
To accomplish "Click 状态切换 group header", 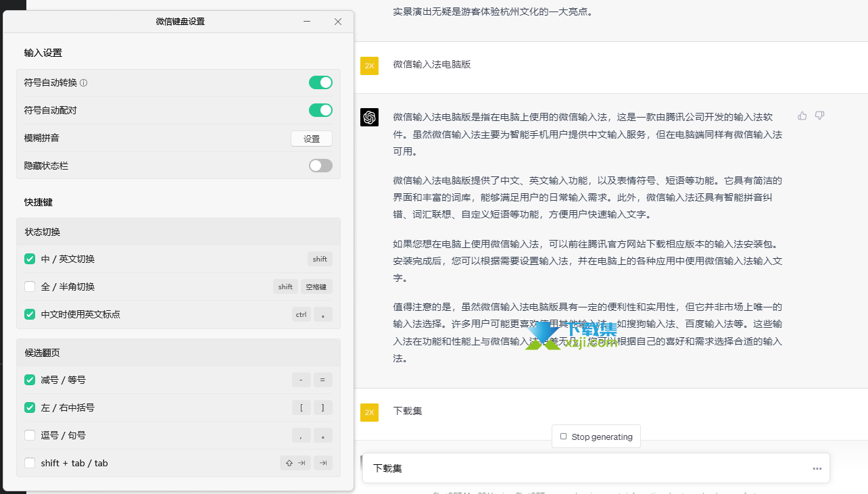I will tap(178, 232).
